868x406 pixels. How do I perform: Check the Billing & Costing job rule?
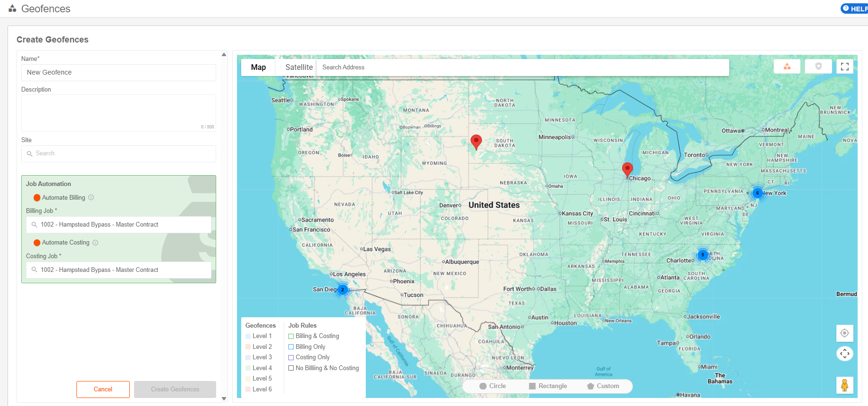click(x=291, y=336)
